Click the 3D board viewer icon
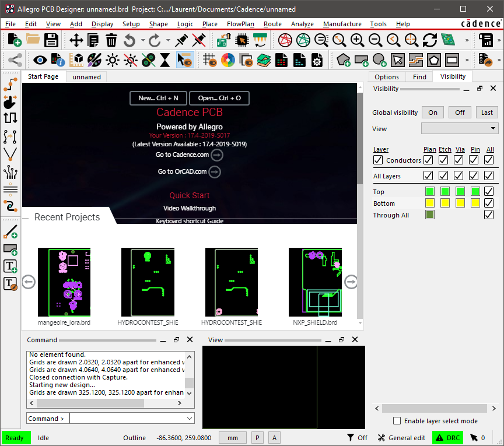 click(x=448, y=40)
